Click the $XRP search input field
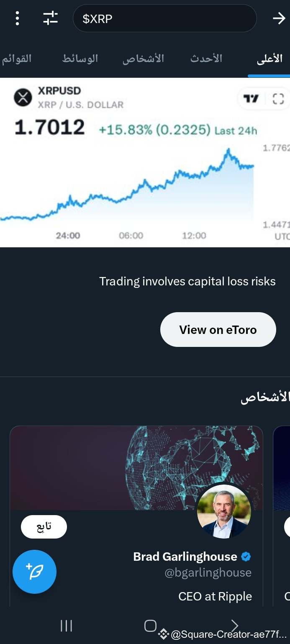Screen dimensions: 290x644 164,18
